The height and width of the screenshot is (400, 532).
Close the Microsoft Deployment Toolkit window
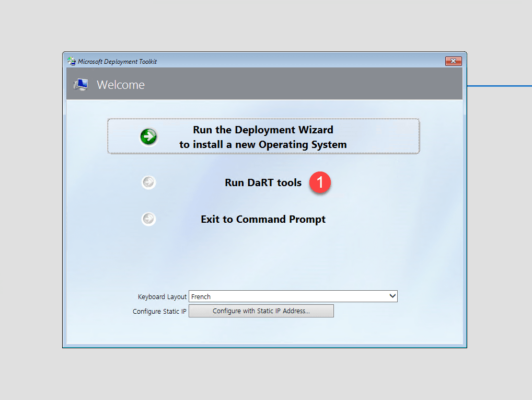(x=453, y=61)
